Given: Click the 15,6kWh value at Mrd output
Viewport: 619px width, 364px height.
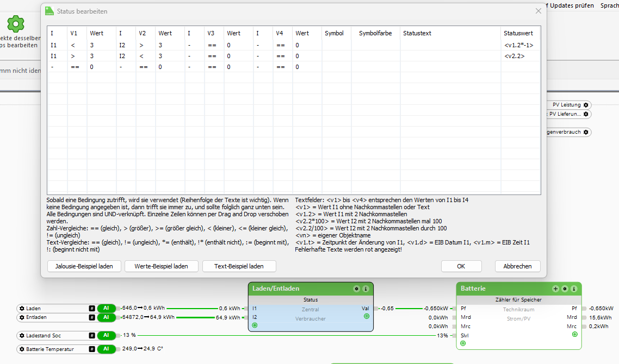Looking at the screenshot, I should point(601,317).
